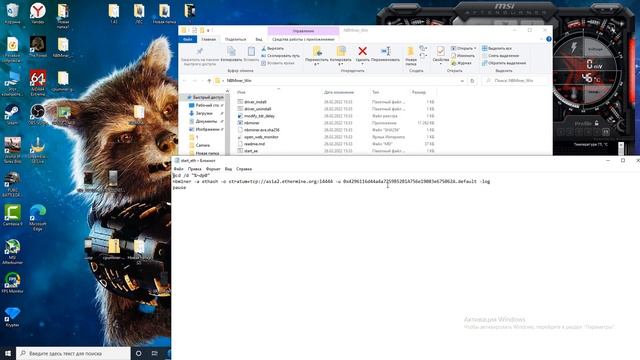Expand the Удалить dropdown arrow below delete icon

[x=362, y=64]
